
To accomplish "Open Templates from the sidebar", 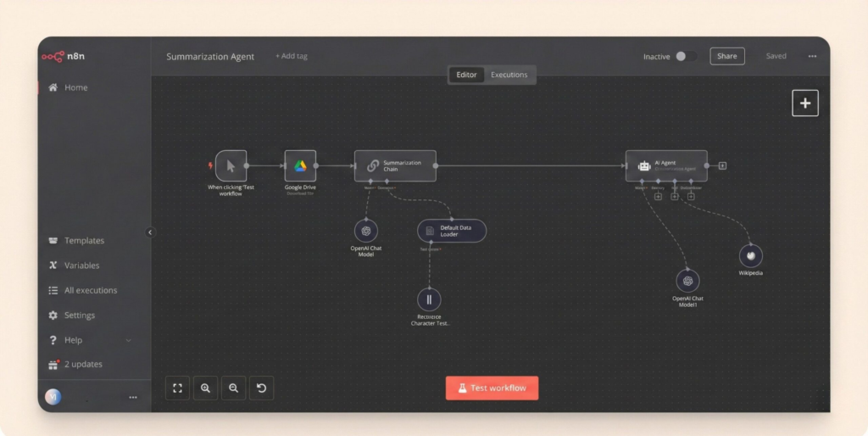I will [76, 240].
